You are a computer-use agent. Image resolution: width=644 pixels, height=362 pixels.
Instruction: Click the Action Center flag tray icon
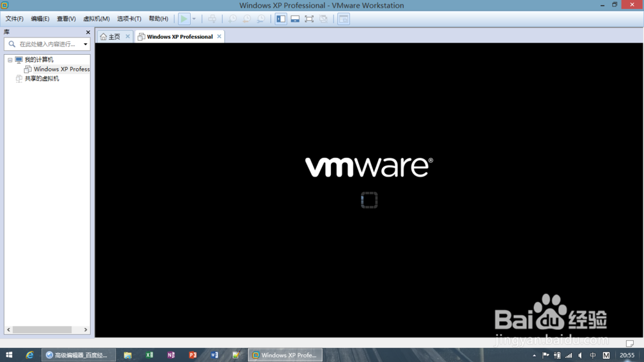pyautogui.click(x=545, y=356)
